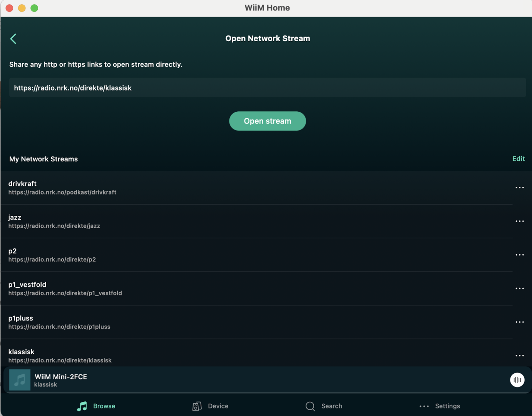Viewport: 532px width, 416px height.
Task: Click the direkte/p2 URL text
Action: pos(52,260)
